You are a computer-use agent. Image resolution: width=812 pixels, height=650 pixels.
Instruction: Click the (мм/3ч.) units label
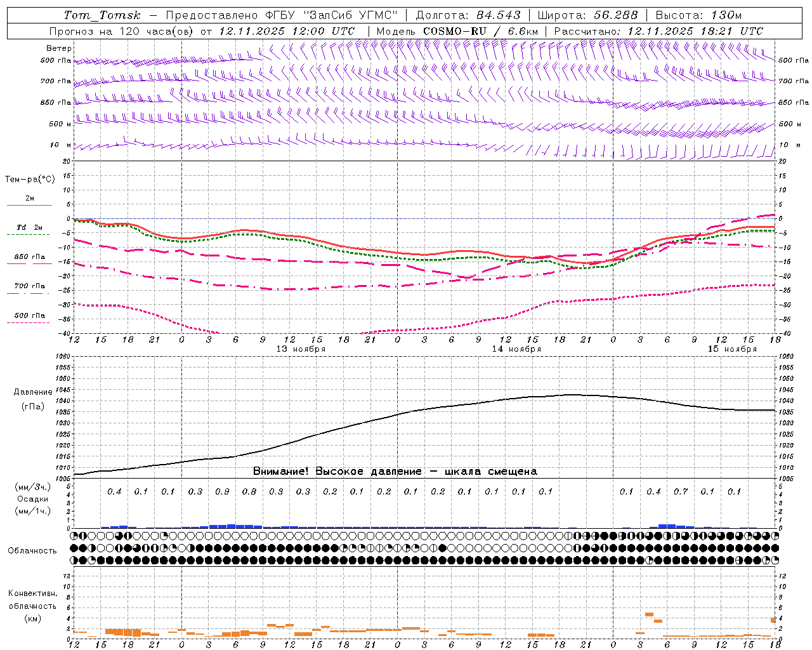pyautogui.click(x=32, y=487)
